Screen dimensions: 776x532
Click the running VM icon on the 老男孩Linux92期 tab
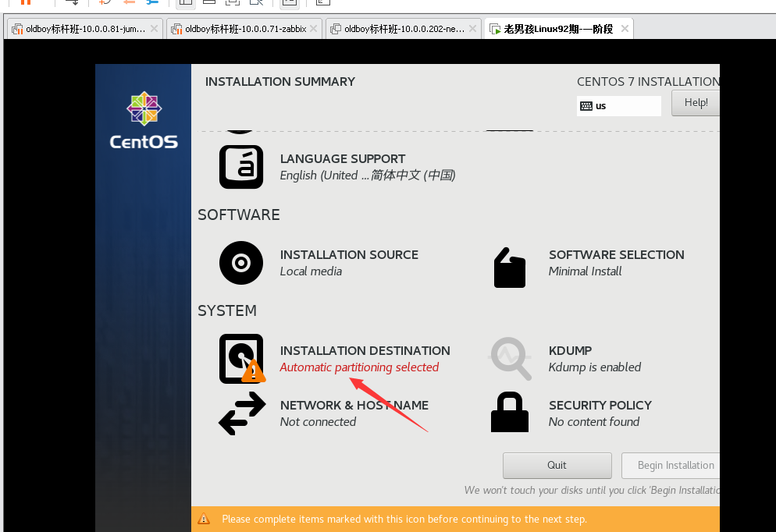click(495, 29)
